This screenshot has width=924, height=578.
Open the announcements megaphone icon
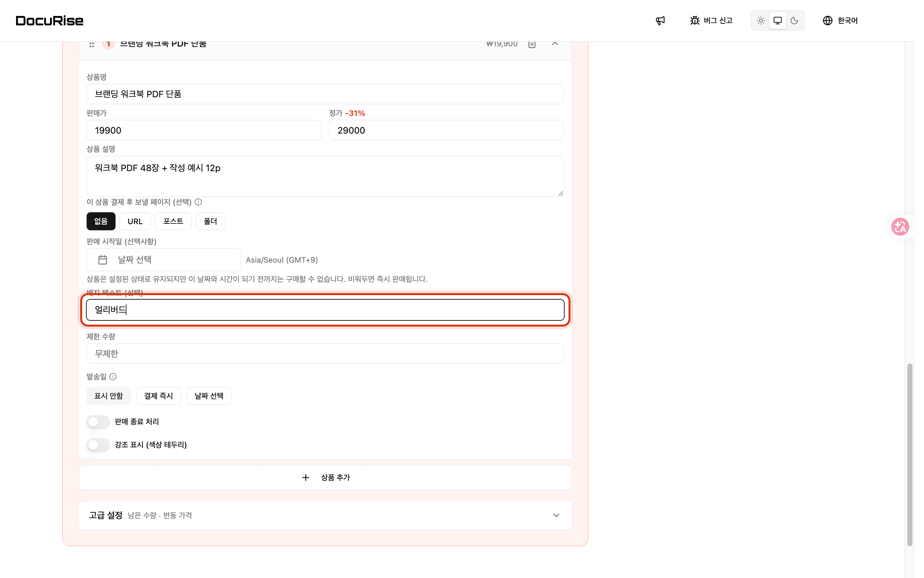[660, 21]
